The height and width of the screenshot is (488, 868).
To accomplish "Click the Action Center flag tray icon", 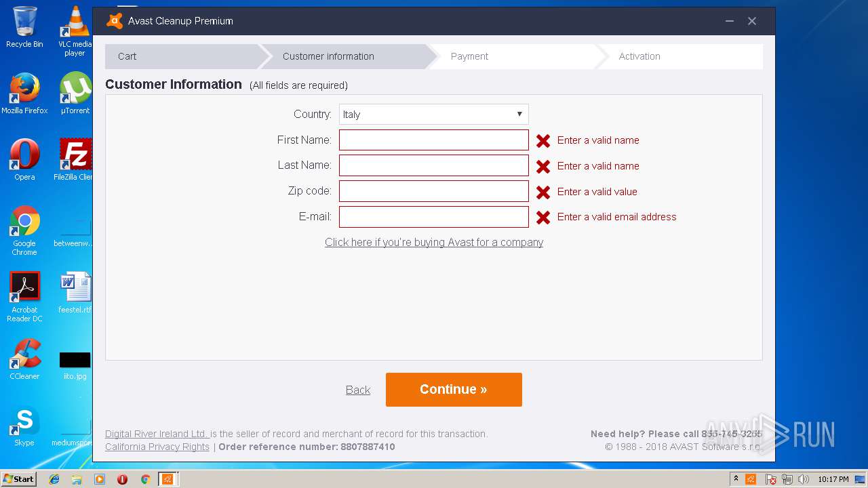I will [771, 479].
